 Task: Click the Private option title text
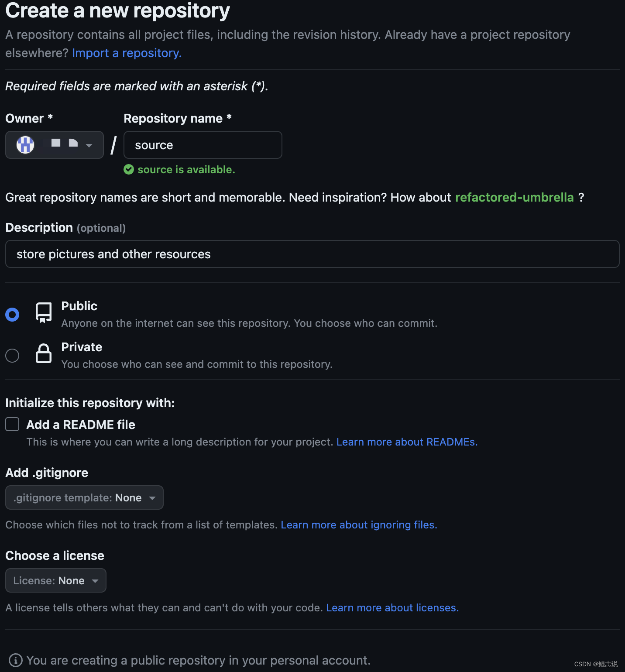[82, 347]
